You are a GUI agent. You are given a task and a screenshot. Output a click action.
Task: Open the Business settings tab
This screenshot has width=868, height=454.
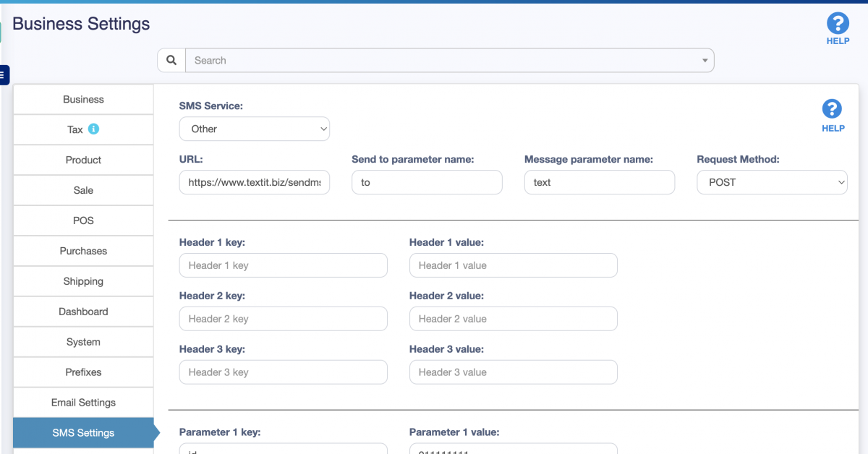(83, 100)
